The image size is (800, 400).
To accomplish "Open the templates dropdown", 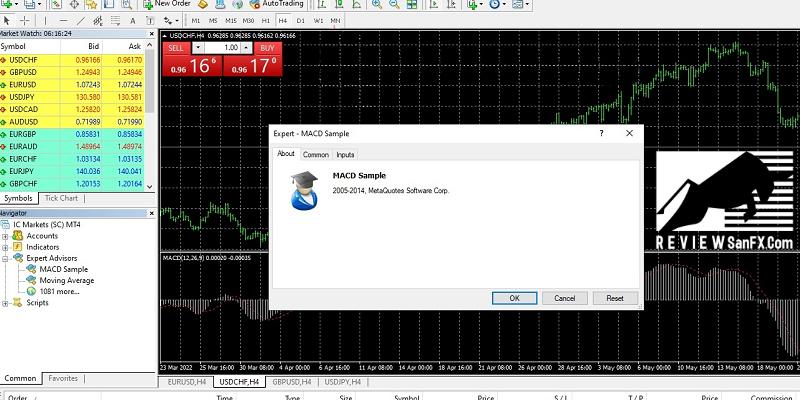I will (x=527, y=4).
